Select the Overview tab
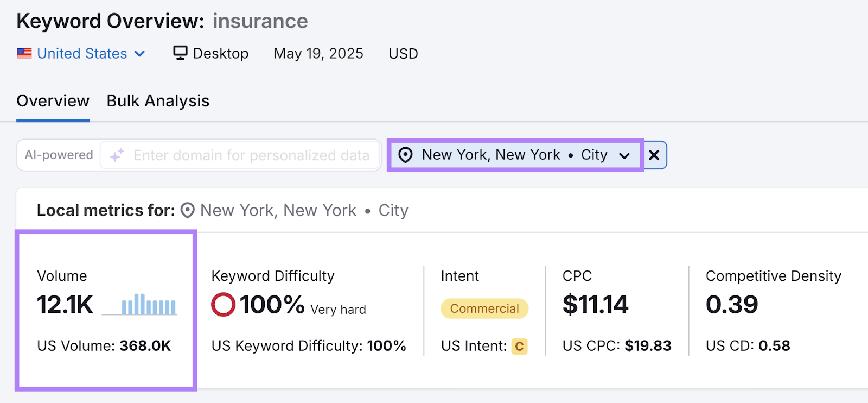Viewport: 868px width, 403px height. tap(53, 100)
